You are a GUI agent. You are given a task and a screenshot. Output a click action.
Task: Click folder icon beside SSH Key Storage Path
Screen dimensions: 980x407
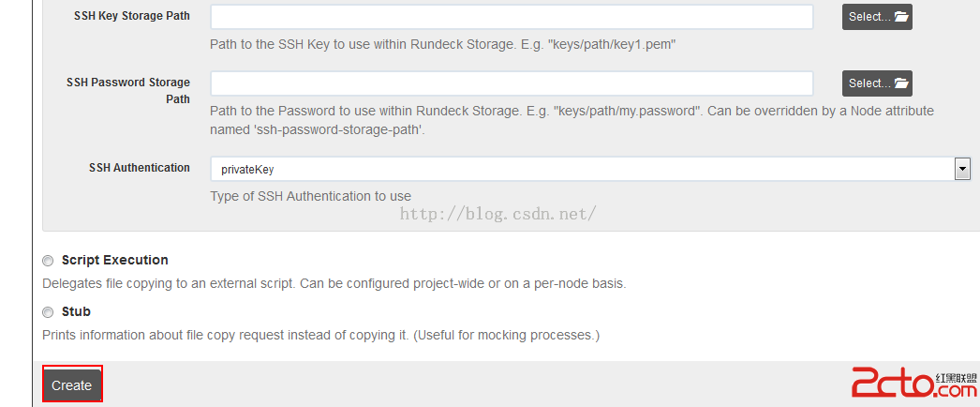tap(900, 17)
